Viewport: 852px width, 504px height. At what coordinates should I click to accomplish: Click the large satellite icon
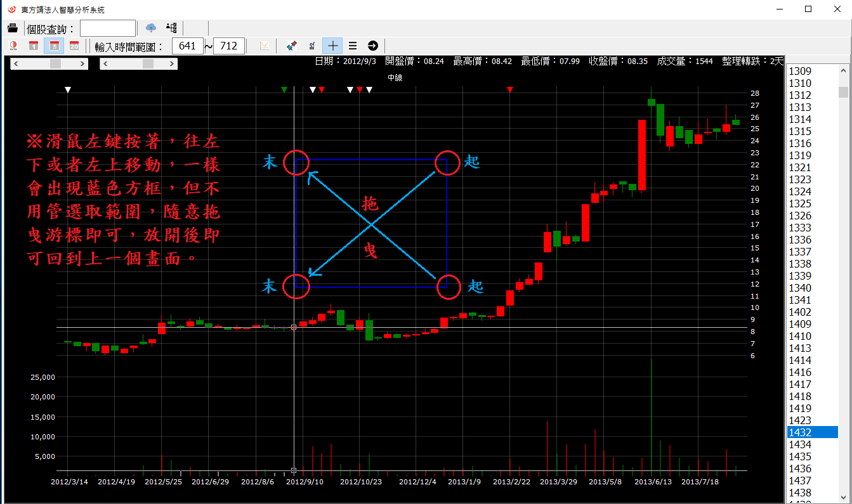(x=292, y=46)
